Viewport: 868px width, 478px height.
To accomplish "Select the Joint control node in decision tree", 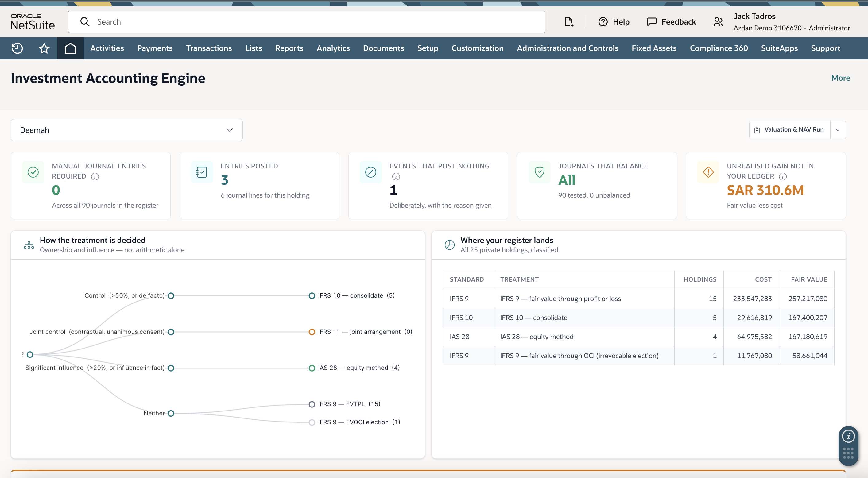I will [x=171, y=332].
